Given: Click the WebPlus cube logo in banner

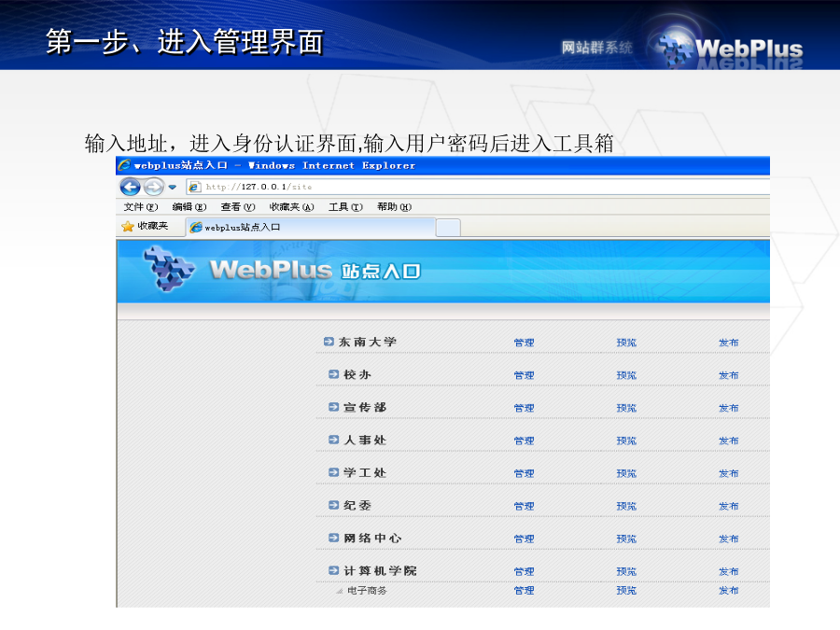Looking at the screenshot, I should 169,269.
